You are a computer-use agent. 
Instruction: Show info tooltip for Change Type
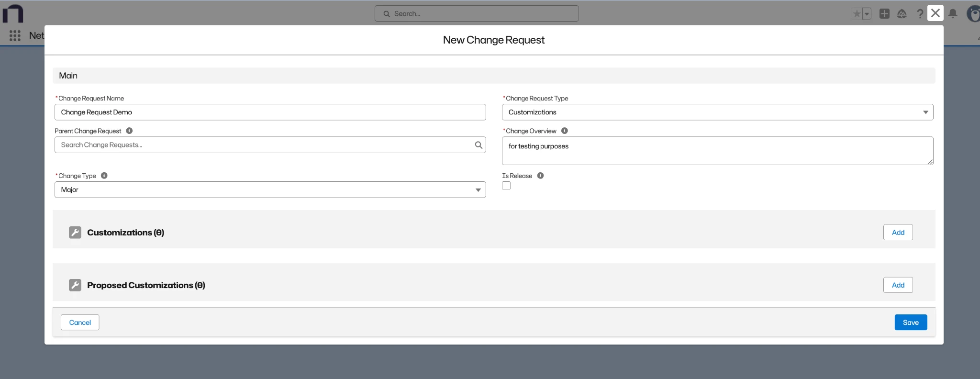104,176
